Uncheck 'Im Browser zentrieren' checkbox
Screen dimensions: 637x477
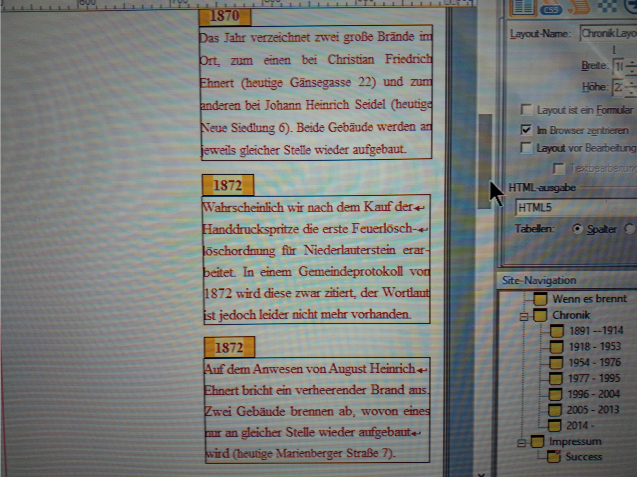pyautogui.click(x=526, y=130)
